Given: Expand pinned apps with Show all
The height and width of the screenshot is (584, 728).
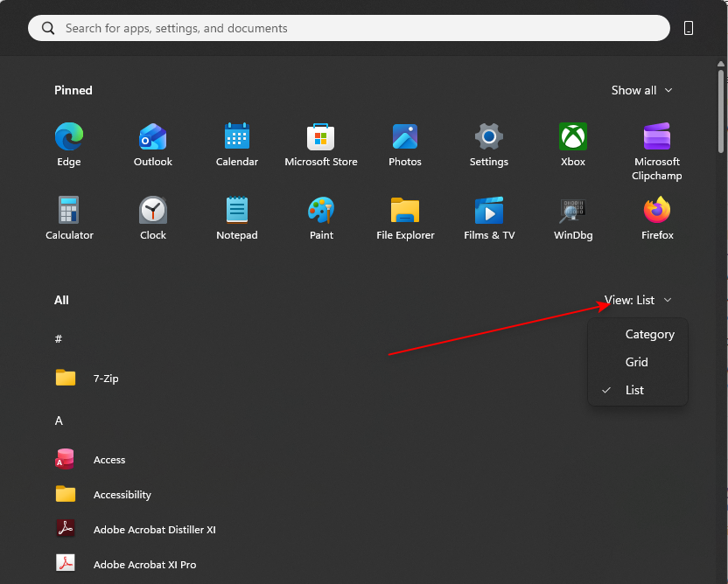Looking at the screenshot, I should (641, 90).
